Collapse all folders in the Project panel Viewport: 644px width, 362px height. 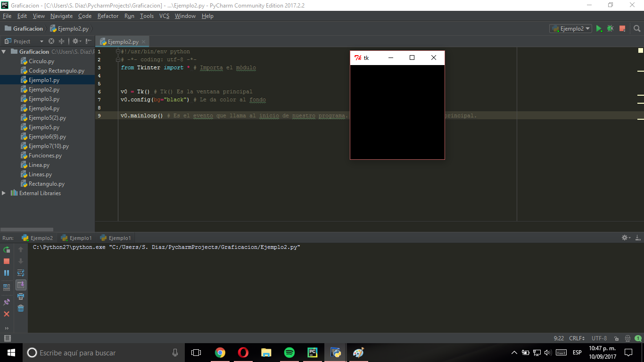61,41
